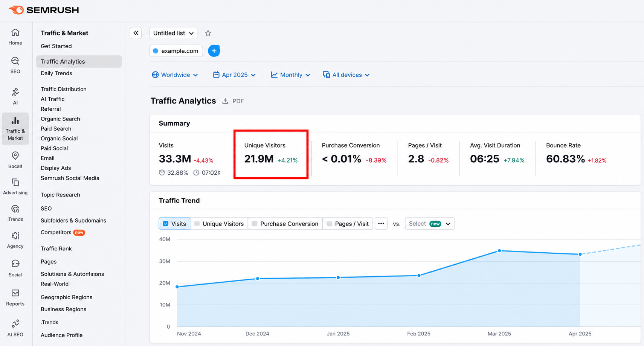644x346 pixels.
Task: Open AI Traffic in the side menu
Action: (53, 99)
